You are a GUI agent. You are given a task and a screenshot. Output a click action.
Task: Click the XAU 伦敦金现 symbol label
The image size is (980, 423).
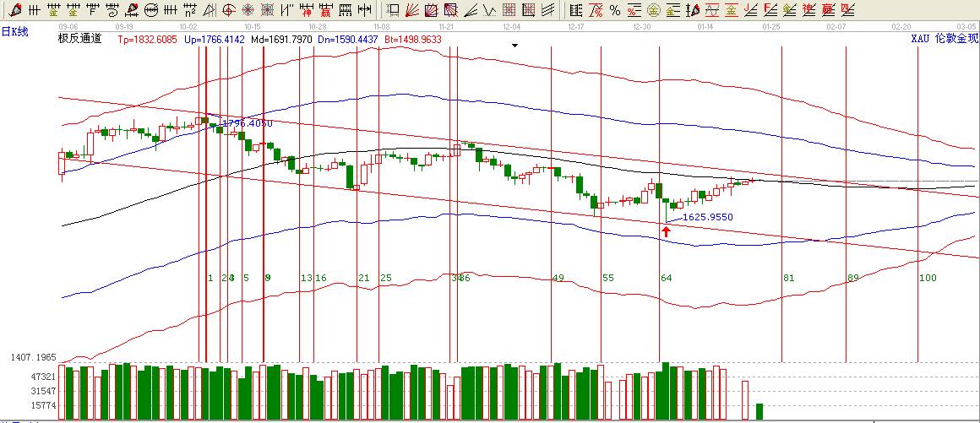tap(944, 40)
